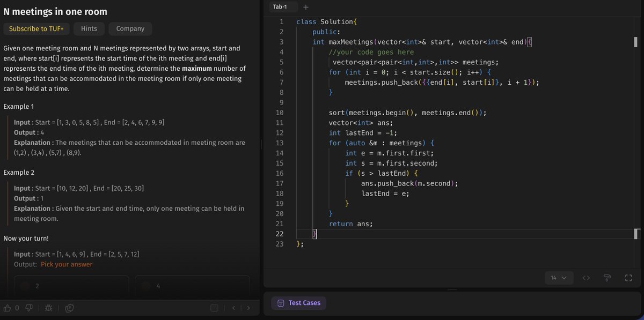The image size is (644, 320).
Task: Select the Tab-1 editor tab
Action: (x=280, y=7)
